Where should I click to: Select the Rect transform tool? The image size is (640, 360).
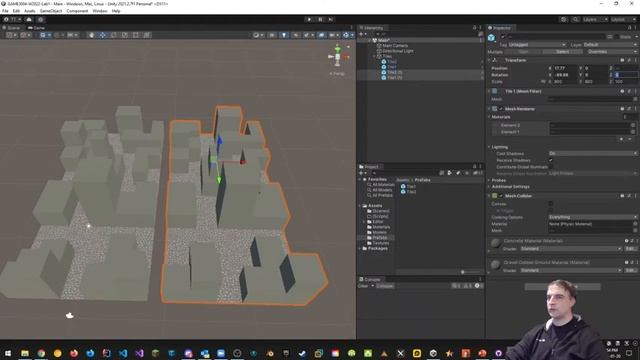(136, 35)
